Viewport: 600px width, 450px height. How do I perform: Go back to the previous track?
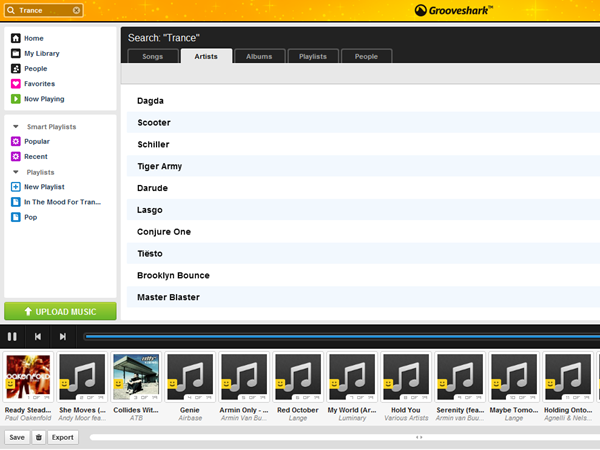[38, 337]
